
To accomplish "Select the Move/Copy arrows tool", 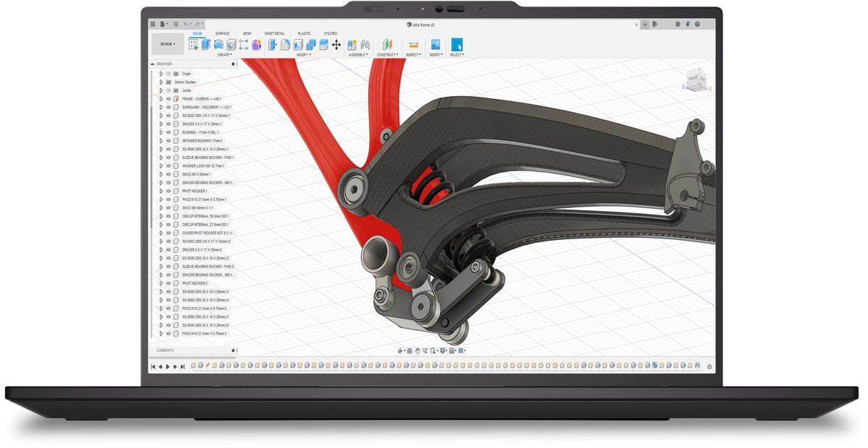I will (336, 44).
